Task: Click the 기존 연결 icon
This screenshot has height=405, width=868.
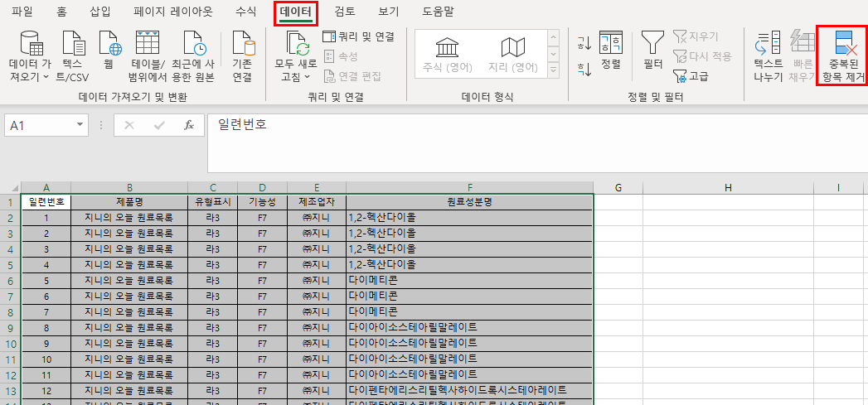Action: tap(242, 43)
